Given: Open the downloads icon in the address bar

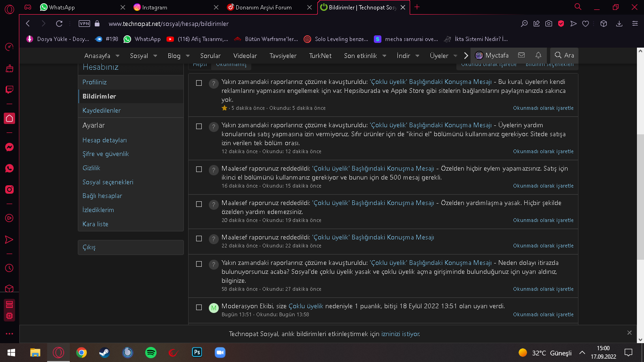Looking at the screenshot, I should pos(619,24).
